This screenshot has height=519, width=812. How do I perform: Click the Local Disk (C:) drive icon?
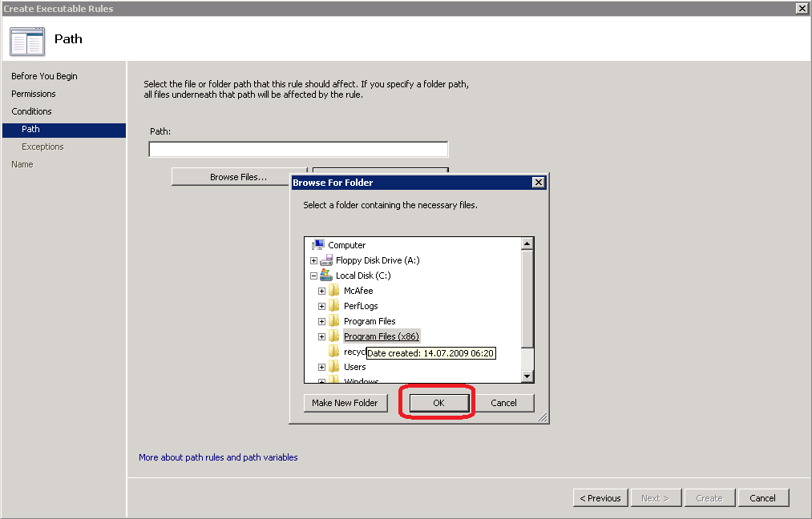pyautogui.click(x=326, y=276)
